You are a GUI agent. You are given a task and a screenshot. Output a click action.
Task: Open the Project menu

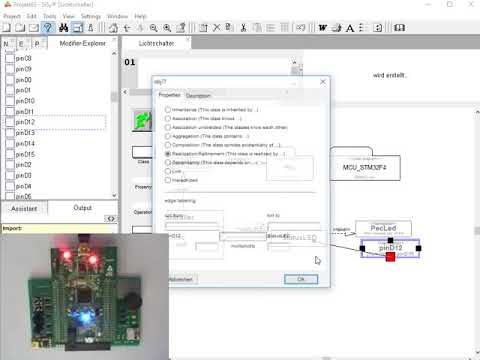[12, 16]
